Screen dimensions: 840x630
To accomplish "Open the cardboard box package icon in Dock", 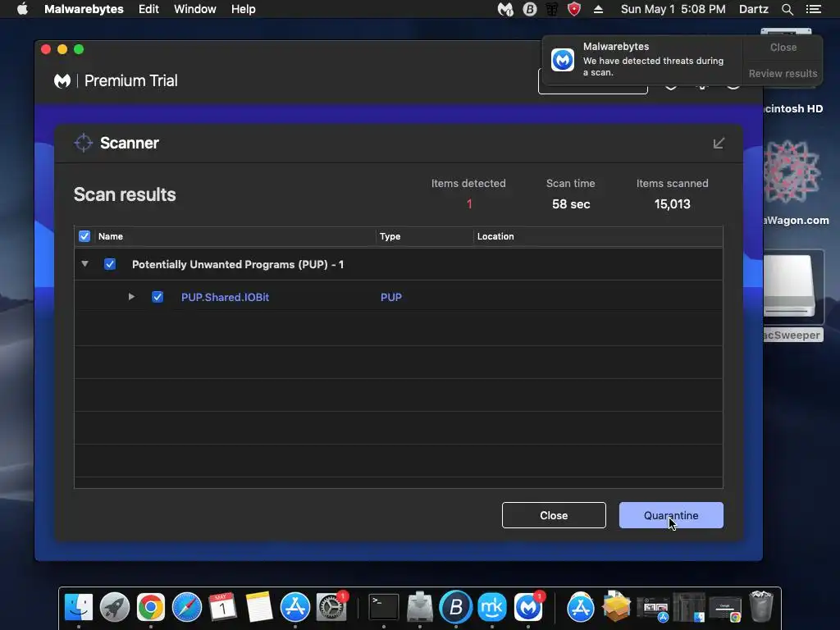I will pos(616,607).
